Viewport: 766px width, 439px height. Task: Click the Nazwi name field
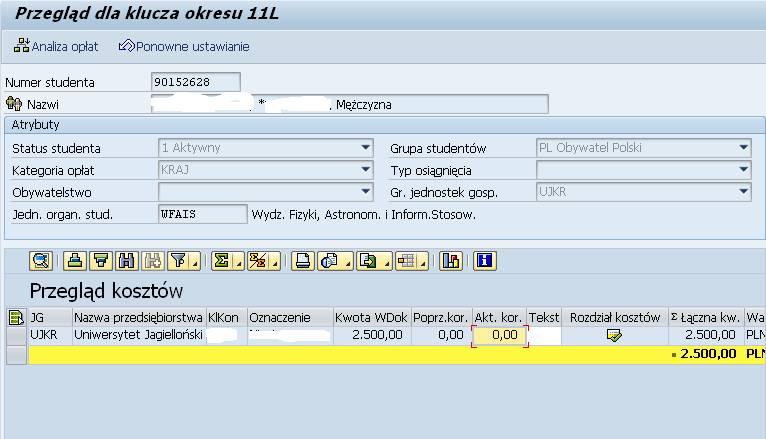[x=350, y=104]
